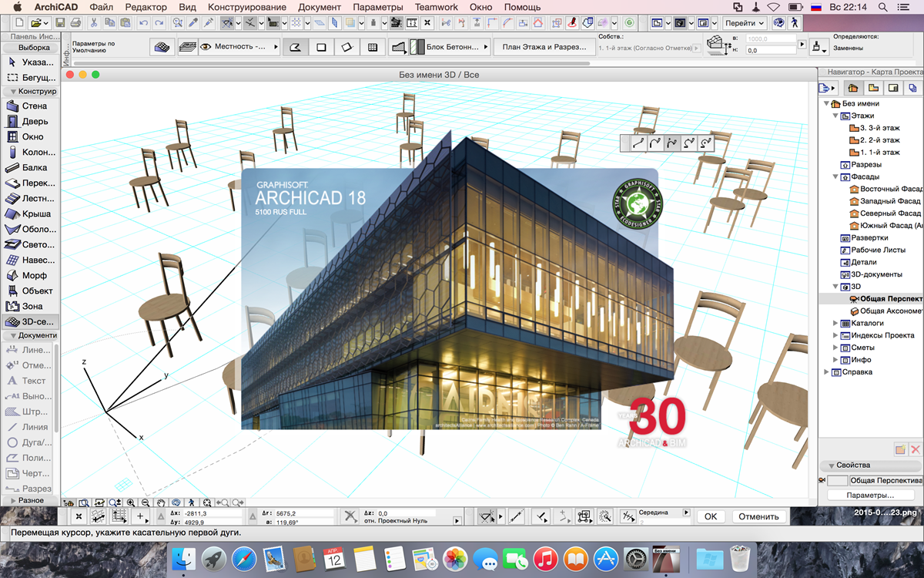Open the Teamwork menu
The height and width of the screenshot is (578, 924).
(x=436, y=7)
